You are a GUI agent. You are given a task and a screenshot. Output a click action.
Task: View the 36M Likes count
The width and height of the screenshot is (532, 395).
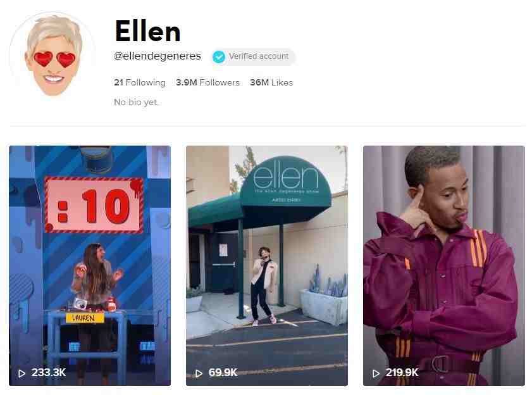coord(271,82)
